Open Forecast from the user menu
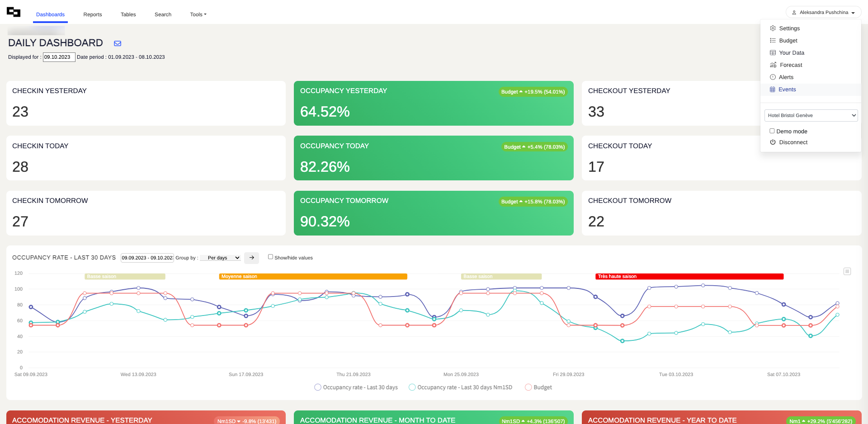This screenshot has width=868, height=424. click(x=791, y=65)
